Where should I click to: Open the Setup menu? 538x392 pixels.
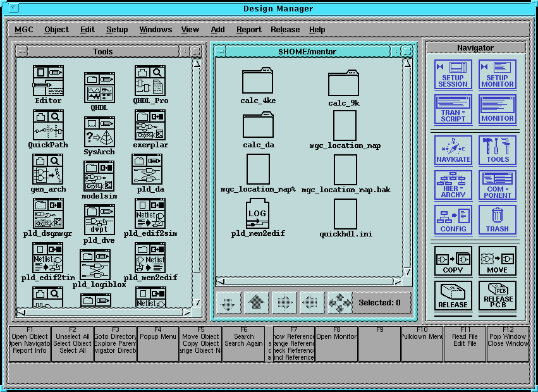(x=117, y=30)
